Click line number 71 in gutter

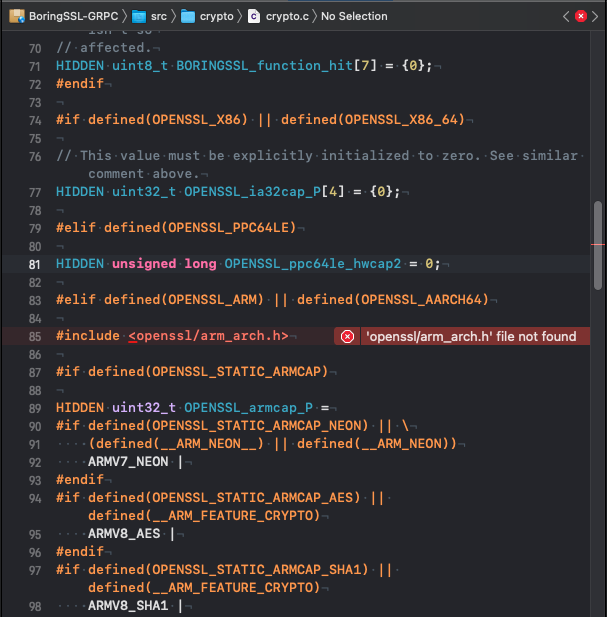(35, 67)
